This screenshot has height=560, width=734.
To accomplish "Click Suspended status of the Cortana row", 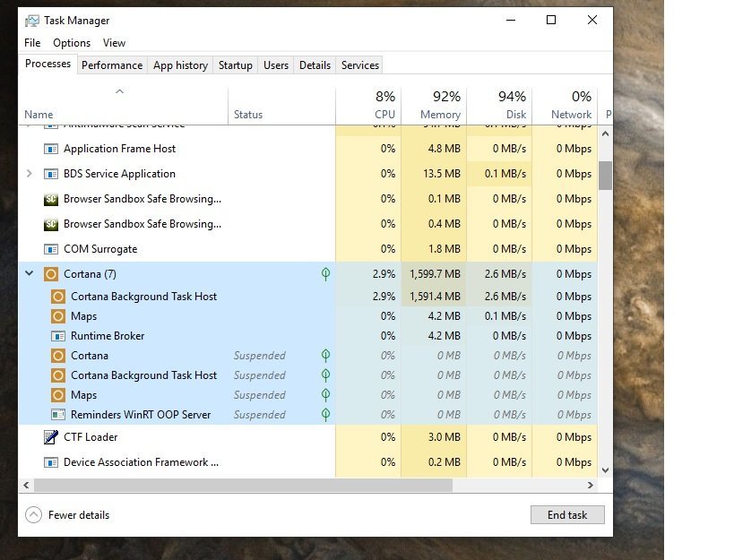I will click(x=259, y=356).
